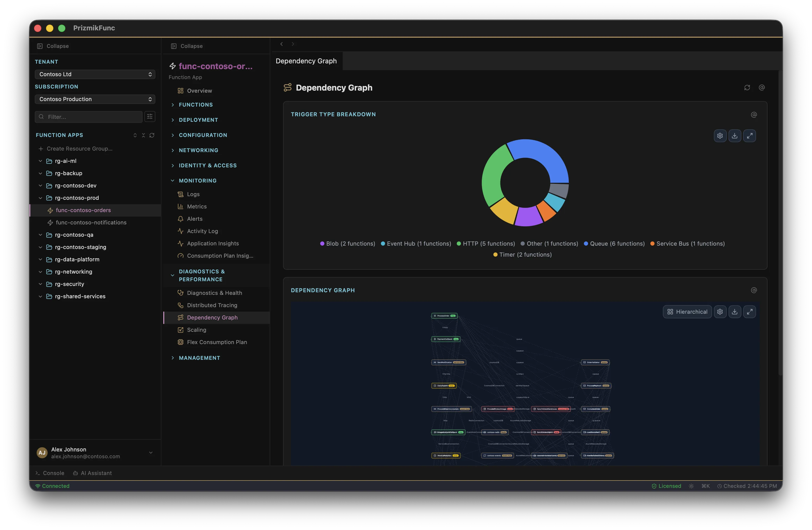This screenshot has width=812, height=530.
Task: Open filter options beside the search field
Action: [x=150, y=117]
